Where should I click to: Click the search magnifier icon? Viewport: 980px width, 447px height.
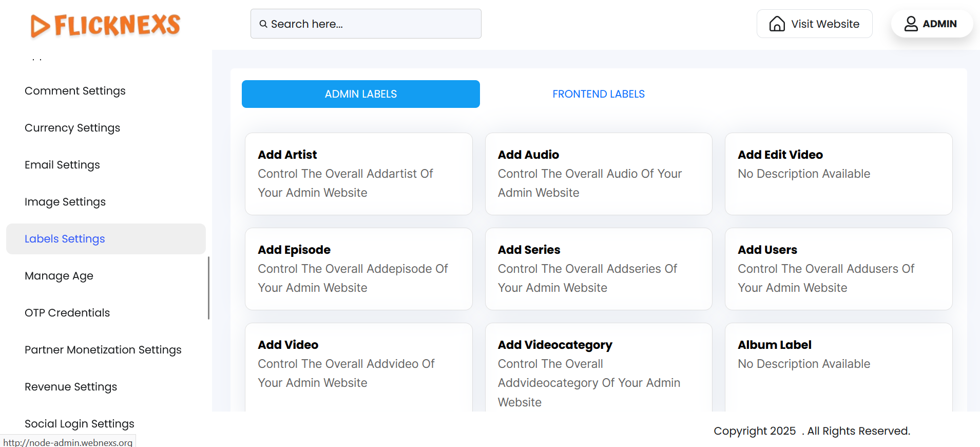(x=263, y=24)
